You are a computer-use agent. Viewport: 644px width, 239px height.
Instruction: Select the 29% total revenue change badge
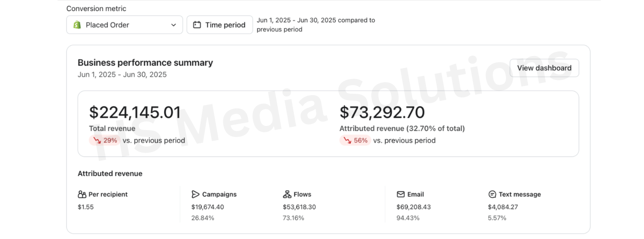pos(105,141)
